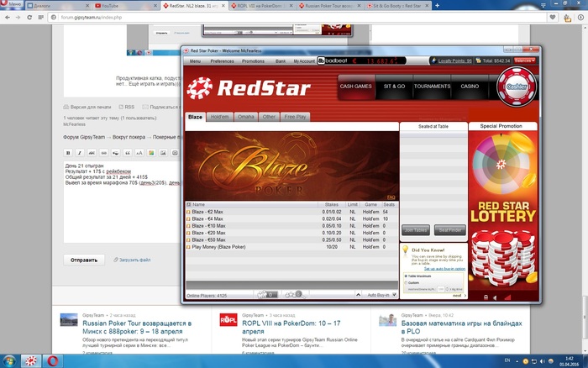The width and height of the screenshot is (588, 368).
Task: Switch to the Casino section
Action: click(470, 87)
